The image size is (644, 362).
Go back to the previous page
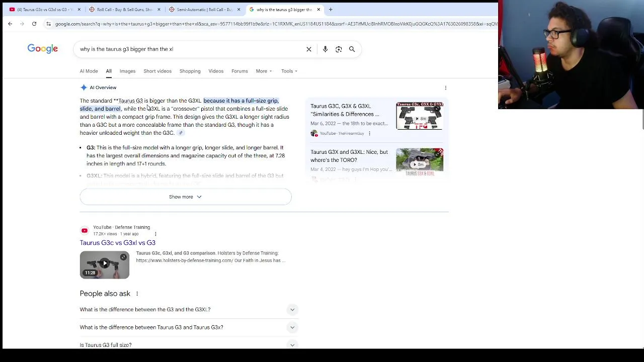point(10,24)
